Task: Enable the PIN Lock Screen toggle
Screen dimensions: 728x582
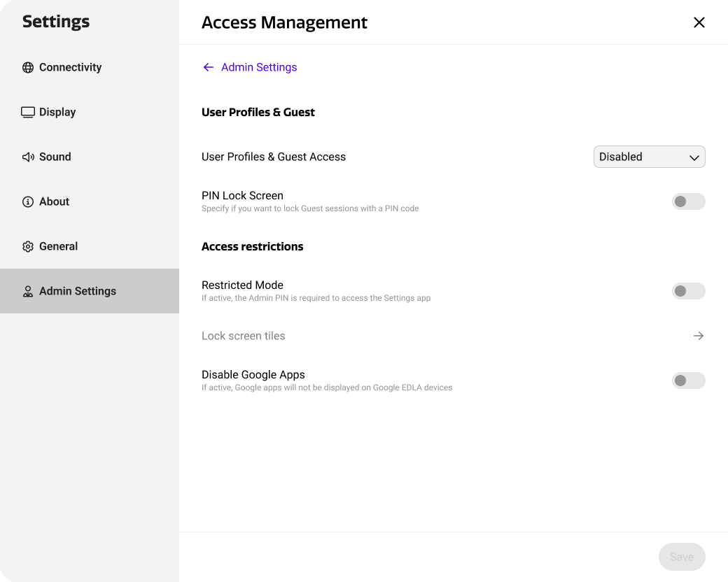Action: (688, 202)
